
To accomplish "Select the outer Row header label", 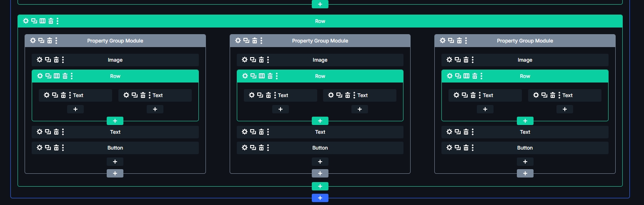I will click(320, 21).
